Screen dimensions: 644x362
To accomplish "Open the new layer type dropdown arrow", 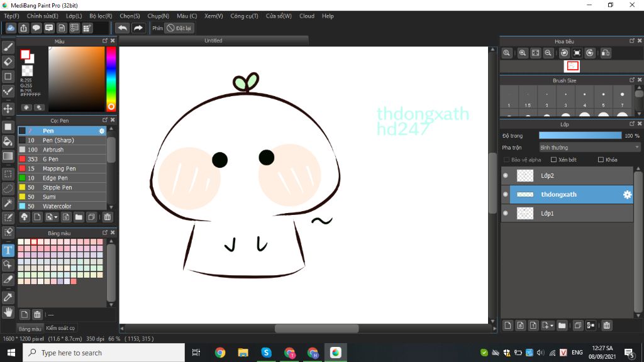I will (x=552, y=326).
